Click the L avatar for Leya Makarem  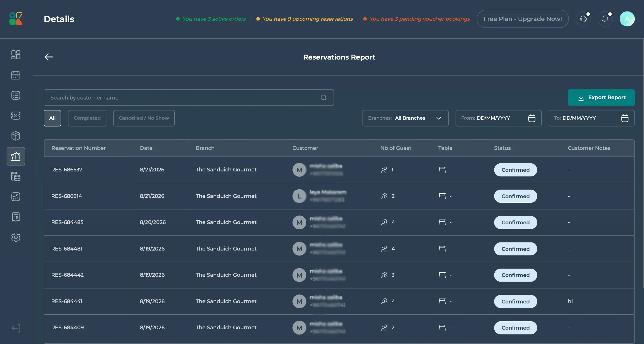(299, 196)
